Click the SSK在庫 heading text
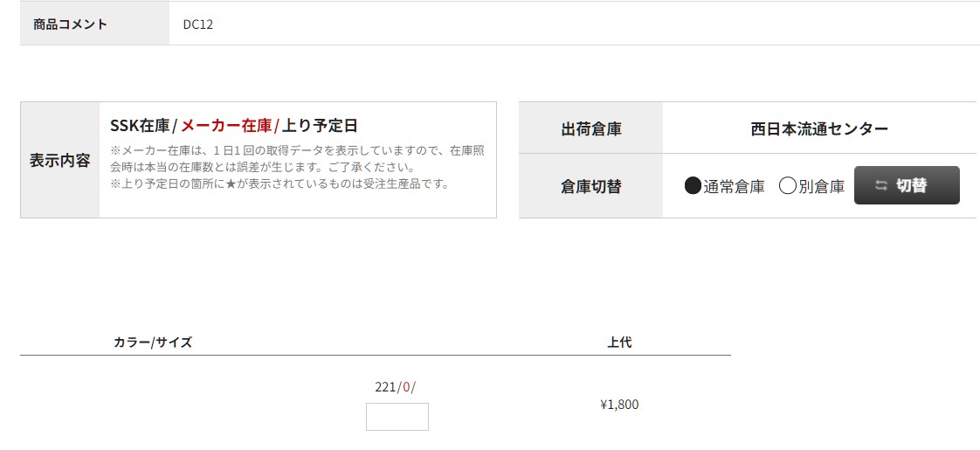Viewport: 980px width, 450px height. point(140,126)
